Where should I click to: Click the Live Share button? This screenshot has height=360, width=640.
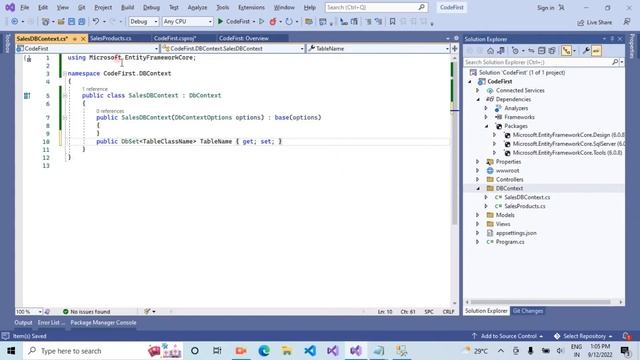[594, 22]
